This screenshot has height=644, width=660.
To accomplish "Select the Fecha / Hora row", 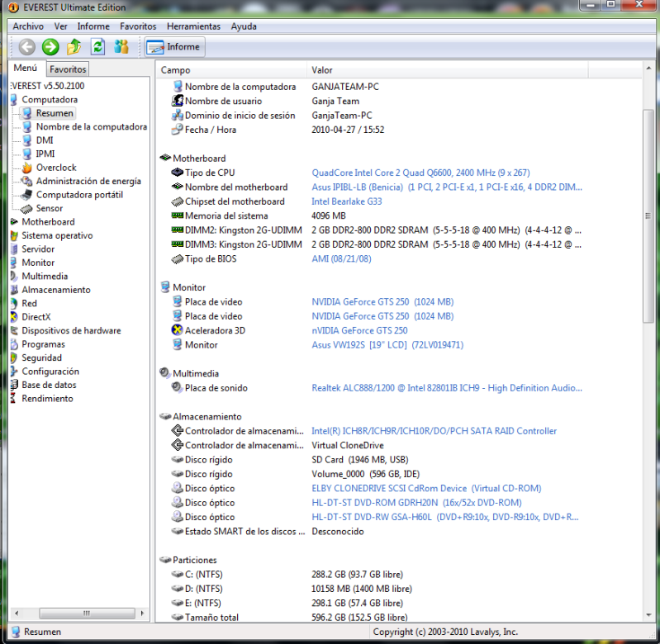I will 277,130.
